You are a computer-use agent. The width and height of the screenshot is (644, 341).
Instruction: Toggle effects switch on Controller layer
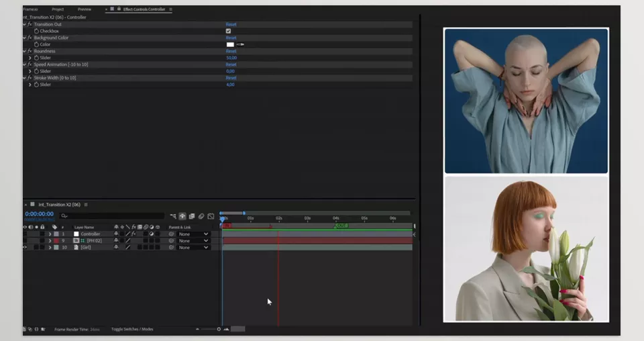point(133,234)
